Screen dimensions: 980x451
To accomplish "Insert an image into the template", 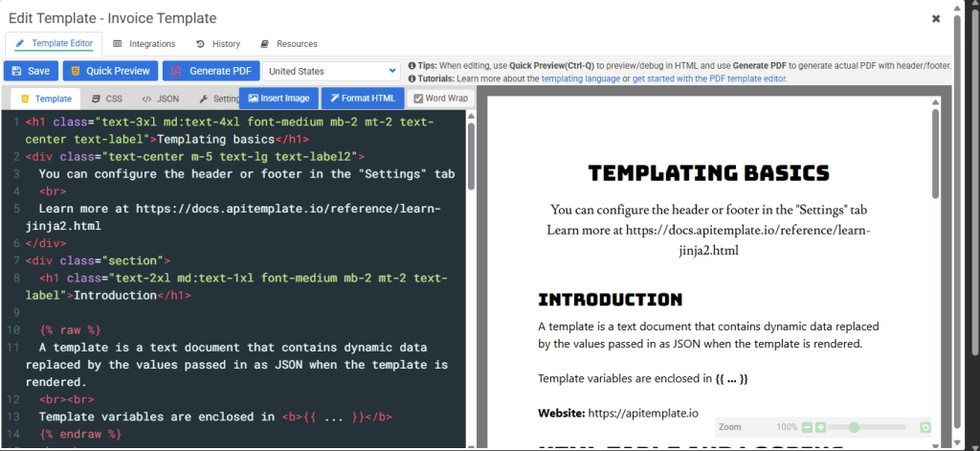I will [278, 98].
